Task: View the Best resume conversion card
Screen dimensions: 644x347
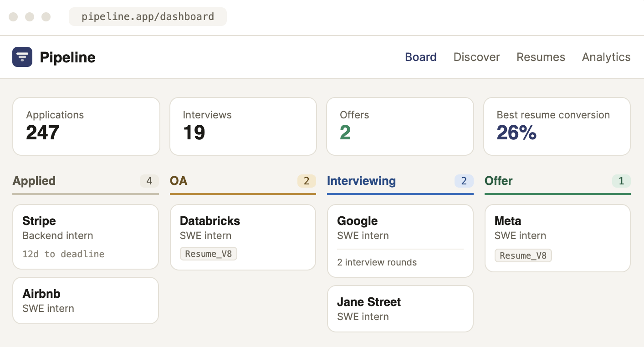Action: click(557, 126)
